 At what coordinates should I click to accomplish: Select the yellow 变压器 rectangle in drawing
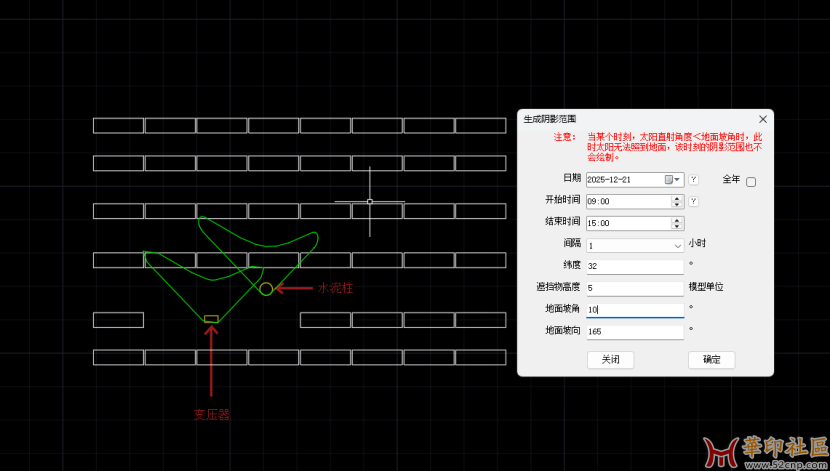point(211,319)
